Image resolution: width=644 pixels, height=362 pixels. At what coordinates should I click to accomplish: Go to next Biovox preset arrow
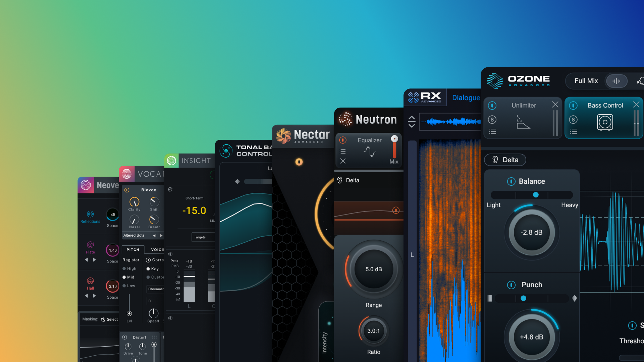pos(161,236)
